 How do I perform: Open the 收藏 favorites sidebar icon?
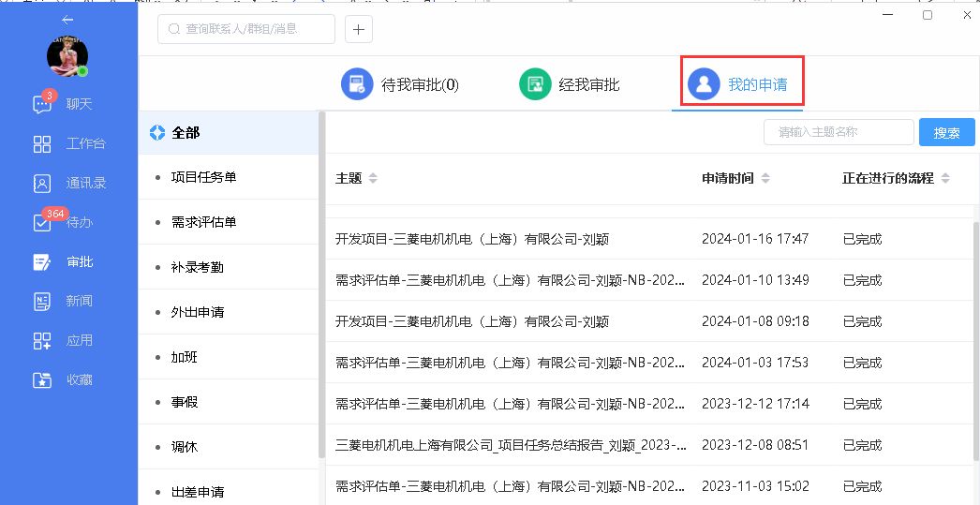[42, 379]
